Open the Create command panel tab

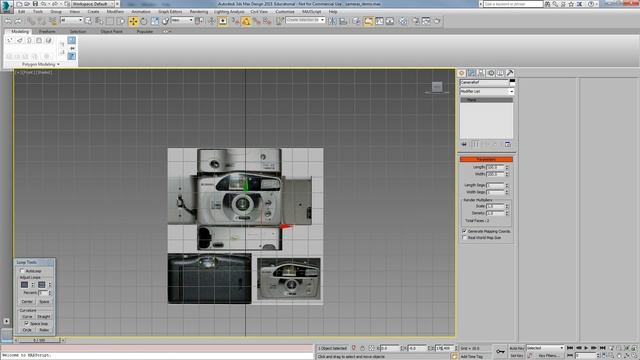tap(462, 73)
